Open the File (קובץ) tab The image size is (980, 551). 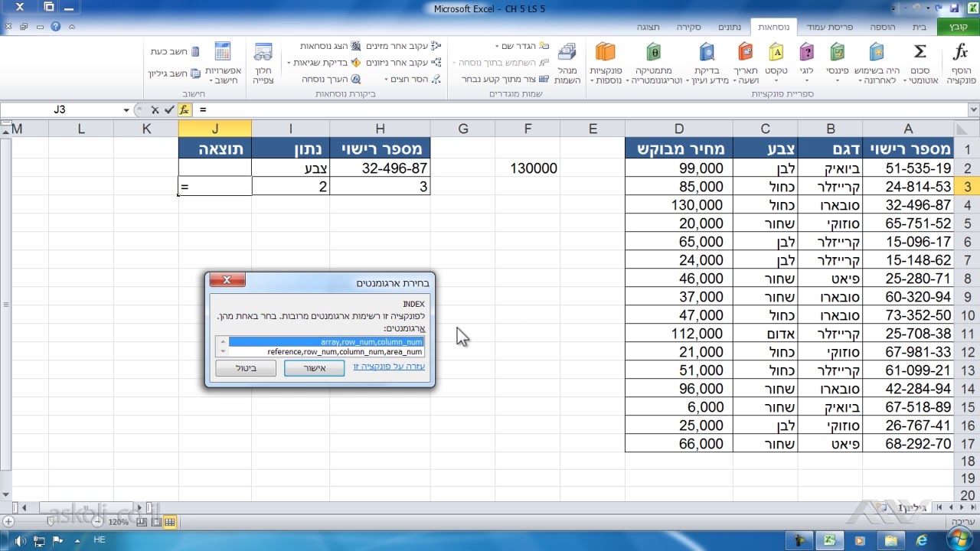pyautogui.click(x=959, y=27)
